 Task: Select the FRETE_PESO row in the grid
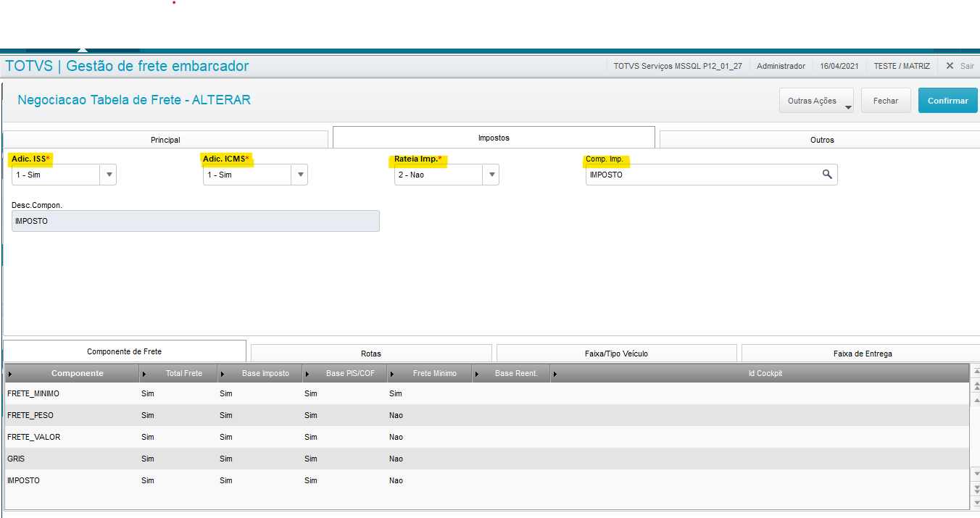click(30, 415)
